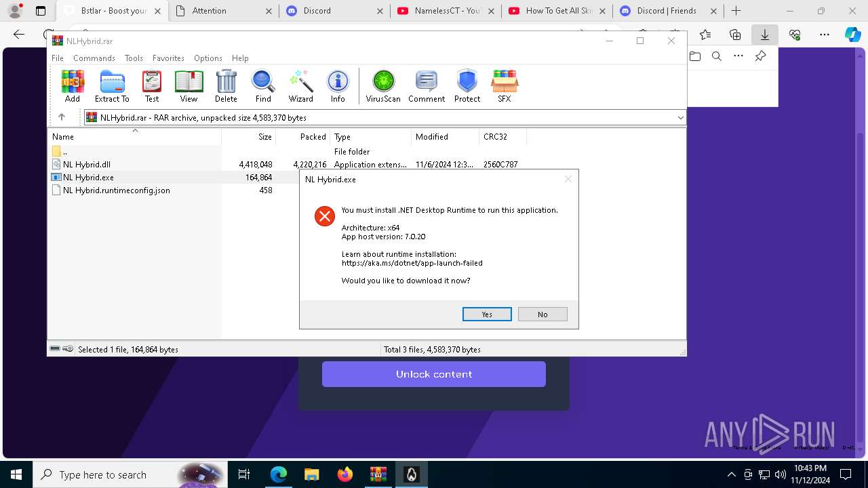Image resolution: width=868 pixels, height=488 pixels.
Task: Show hidden system tray icons
Action: click(x=731, y=474)
